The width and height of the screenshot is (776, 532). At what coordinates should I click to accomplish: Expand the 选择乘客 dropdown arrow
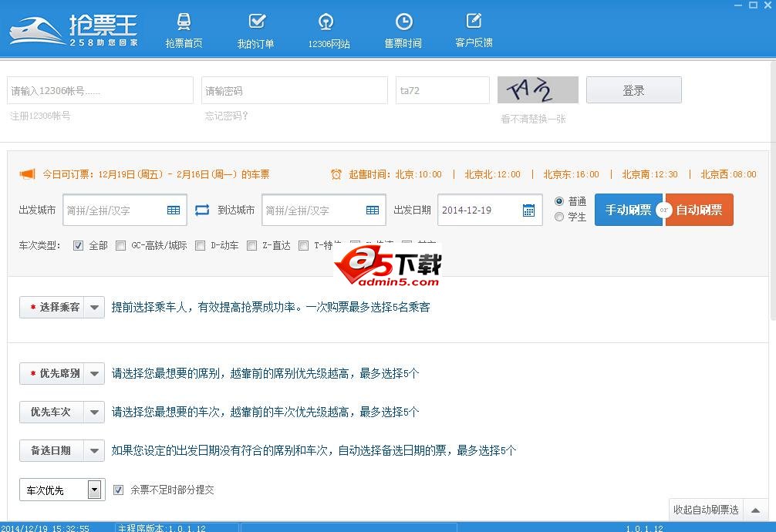[95, 308]
